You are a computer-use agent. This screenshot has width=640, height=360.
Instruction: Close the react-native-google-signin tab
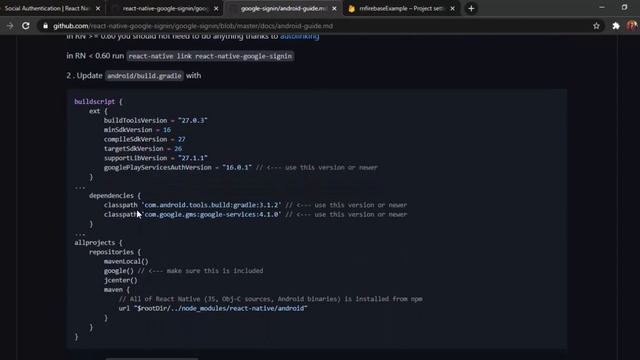(216, 8)
